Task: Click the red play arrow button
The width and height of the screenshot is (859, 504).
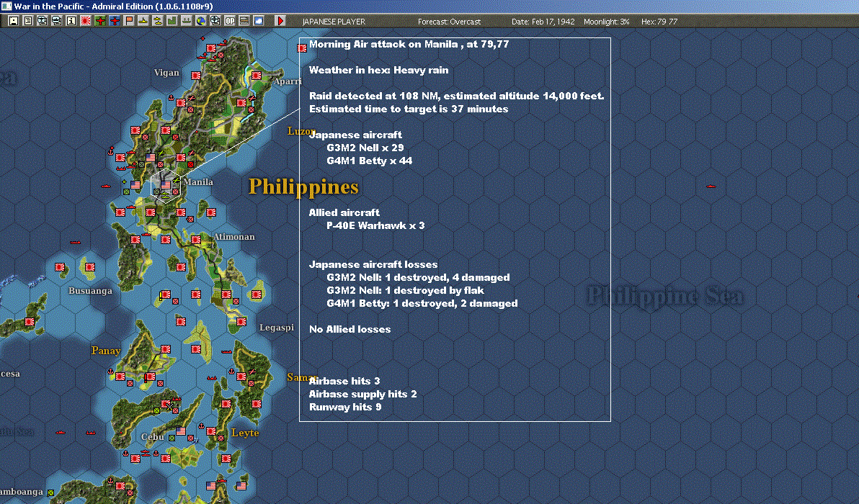Action: click(x=280, y=21)
